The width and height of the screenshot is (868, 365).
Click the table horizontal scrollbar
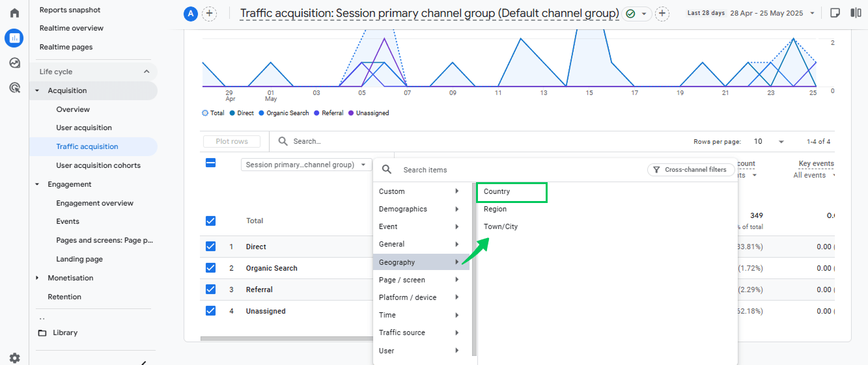coord(287,338)
